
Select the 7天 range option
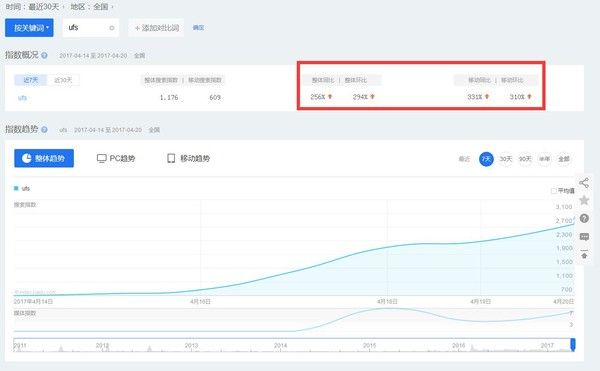pos(486,159)
